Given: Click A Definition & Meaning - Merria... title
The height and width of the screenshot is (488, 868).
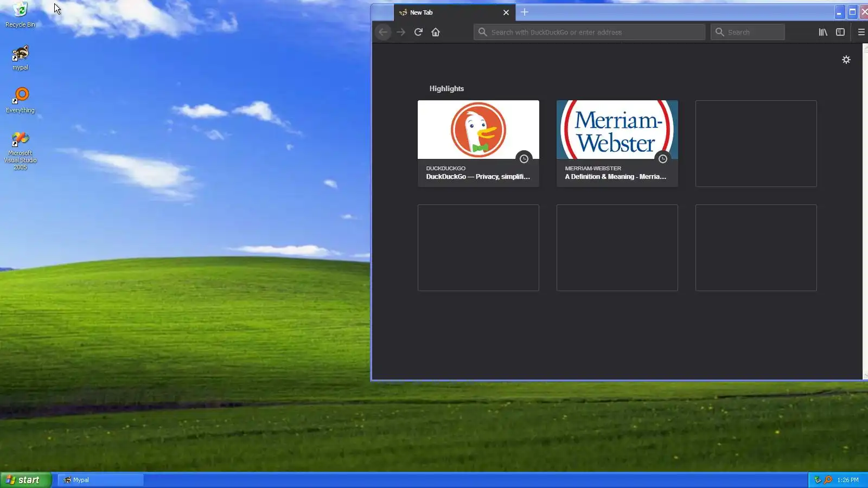Looking at the screenshot, I should [616, 177].
